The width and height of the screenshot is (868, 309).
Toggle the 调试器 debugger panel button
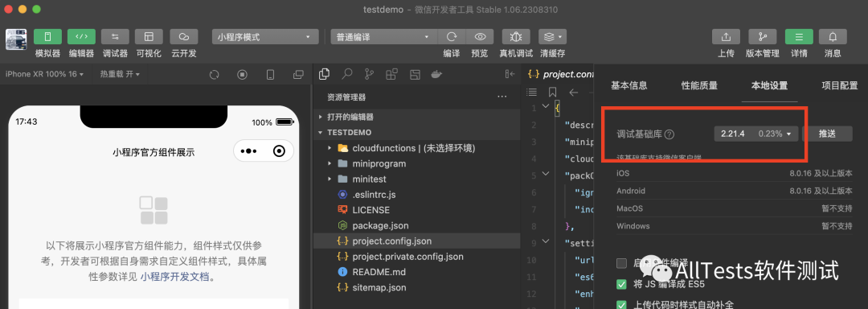click(115, 36)
